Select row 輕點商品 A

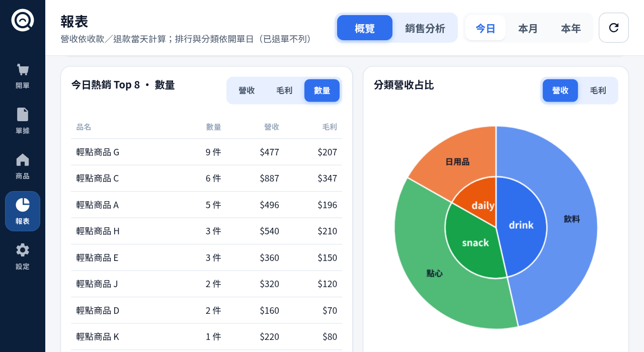206,205
